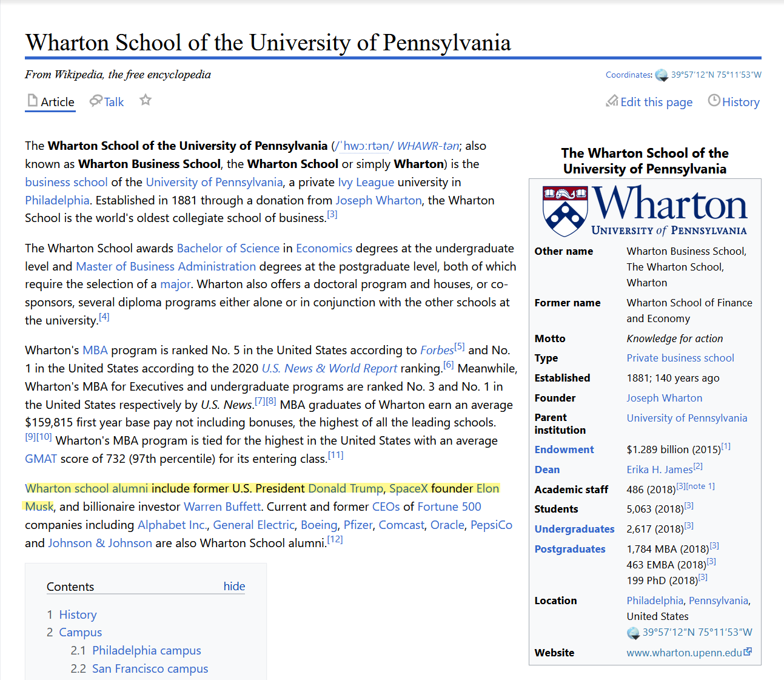Image resolution: width=784 pixels, height=680 pixels.
Task: Click the WHAWR-tən pronunciation link
Action: click(428, 146)
